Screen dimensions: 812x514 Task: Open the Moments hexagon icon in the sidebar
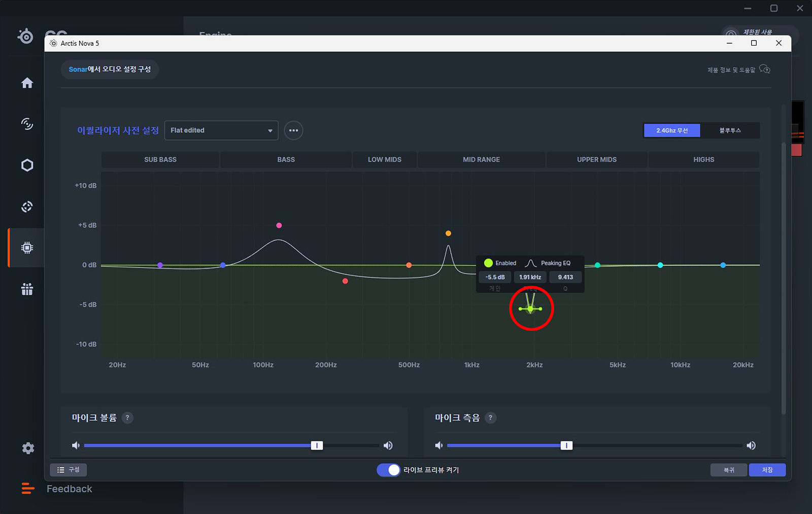27,165
